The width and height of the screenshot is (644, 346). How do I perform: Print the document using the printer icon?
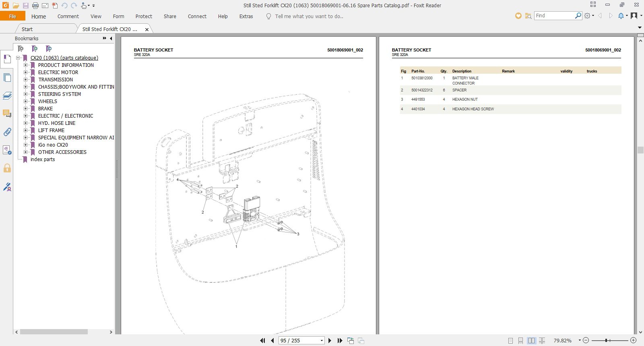click(35, 6)
